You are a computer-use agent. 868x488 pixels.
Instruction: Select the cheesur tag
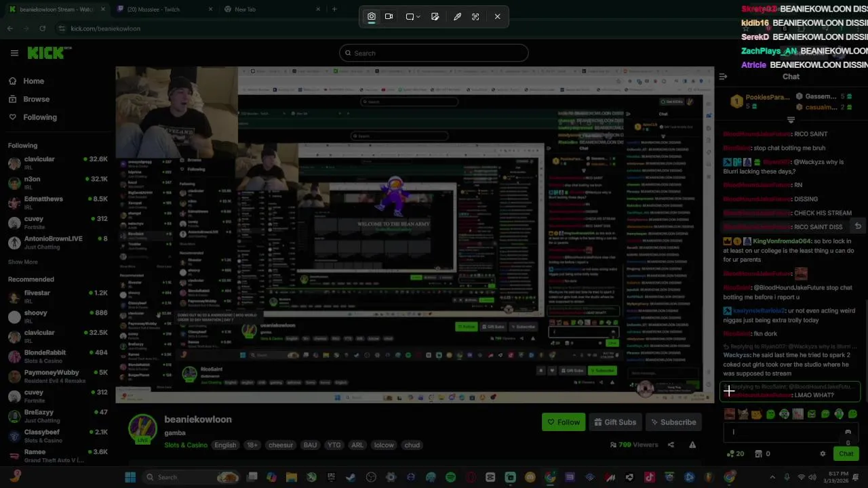click(280, 445)
